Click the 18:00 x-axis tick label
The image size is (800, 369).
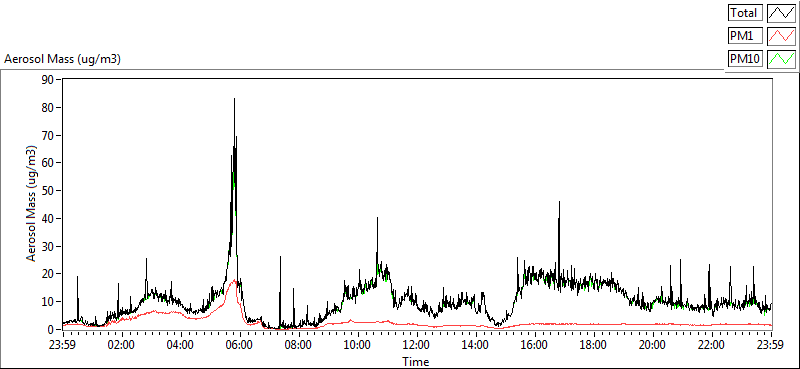593,345
